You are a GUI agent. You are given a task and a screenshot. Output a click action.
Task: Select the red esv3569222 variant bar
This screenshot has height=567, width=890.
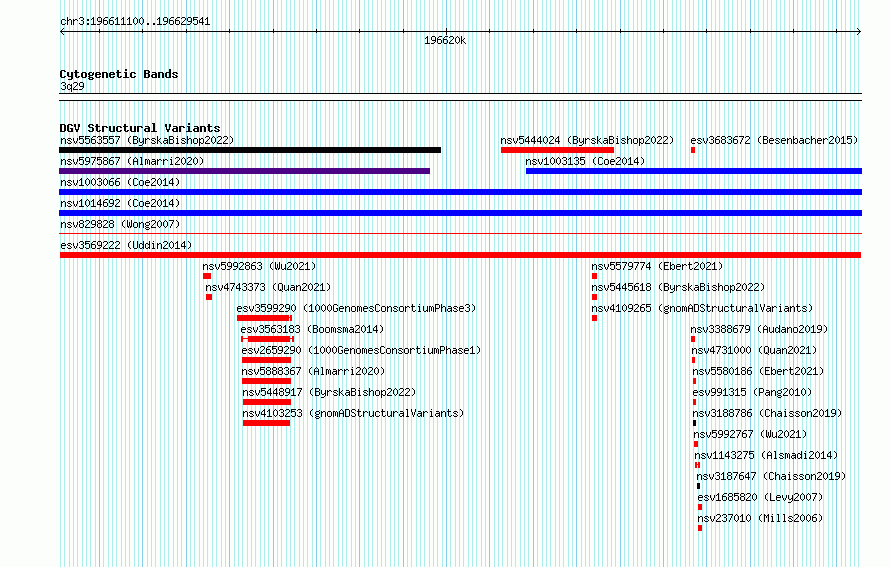coord(460,255)
